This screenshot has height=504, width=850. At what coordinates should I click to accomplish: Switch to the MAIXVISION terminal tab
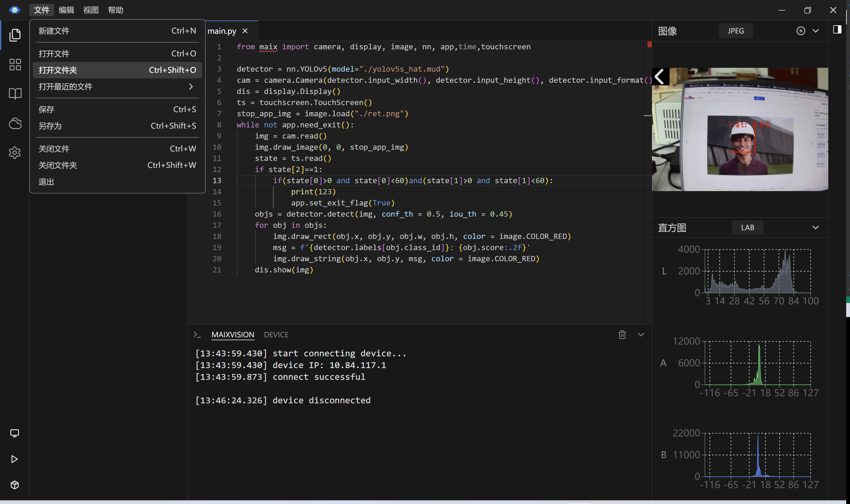point(233,335)
